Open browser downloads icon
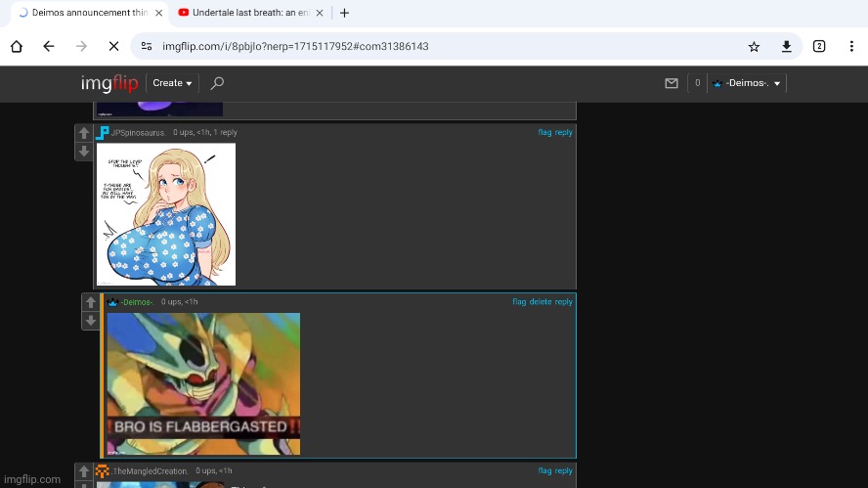868x488 pixels. pos(786,46)
